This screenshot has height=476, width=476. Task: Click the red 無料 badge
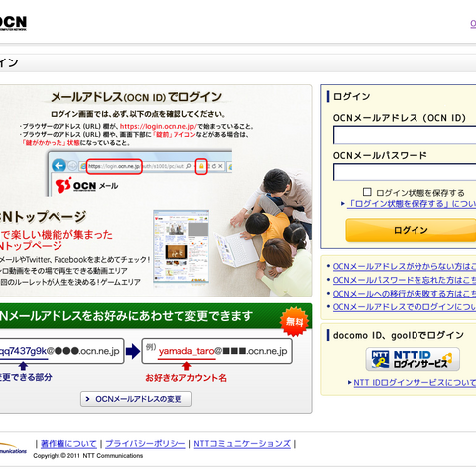pyautogui.click(x=295, y=322)
